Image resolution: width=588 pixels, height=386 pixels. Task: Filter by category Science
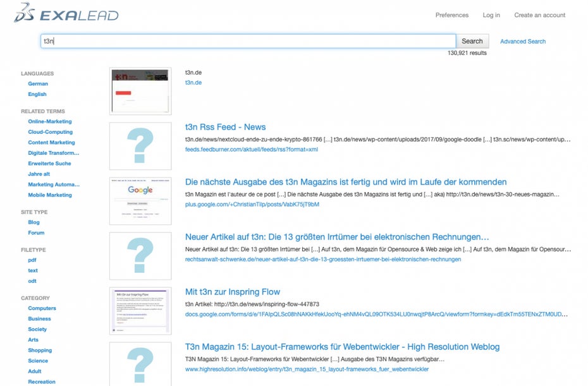[38, 361]
